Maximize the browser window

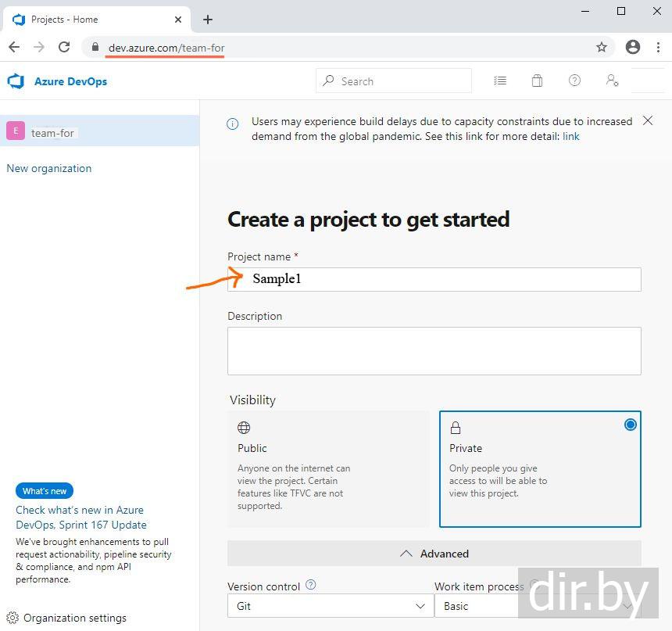(x=621, y=11)
